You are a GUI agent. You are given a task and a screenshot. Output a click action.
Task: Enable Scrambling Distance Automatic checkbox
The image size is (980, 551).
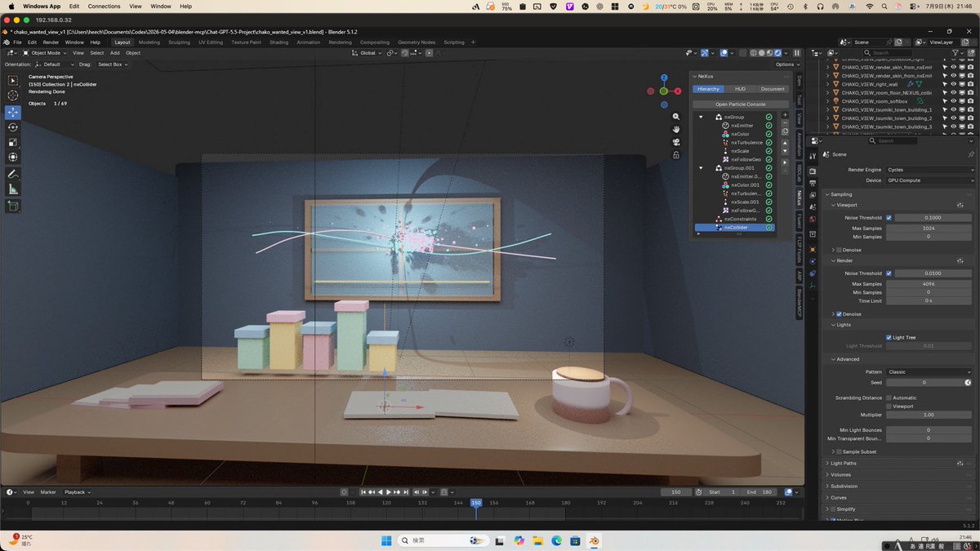pos(889,398)
